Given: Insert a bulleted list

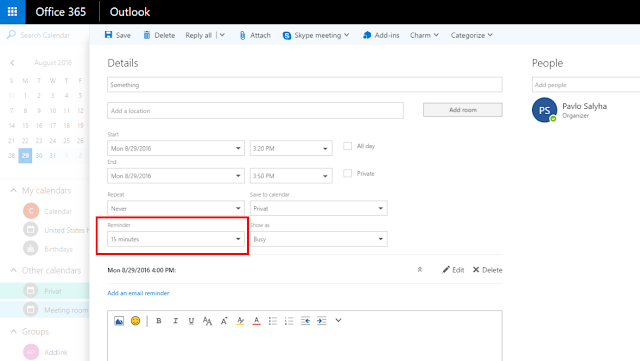Looking at the screenshot, I should [273, 321].
